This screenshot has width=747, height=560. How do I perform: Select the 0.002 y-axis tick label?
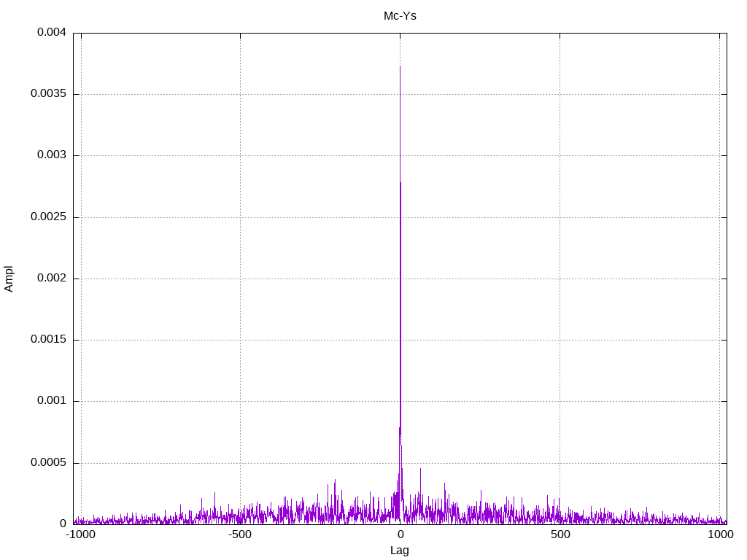[x=52, y=279]
